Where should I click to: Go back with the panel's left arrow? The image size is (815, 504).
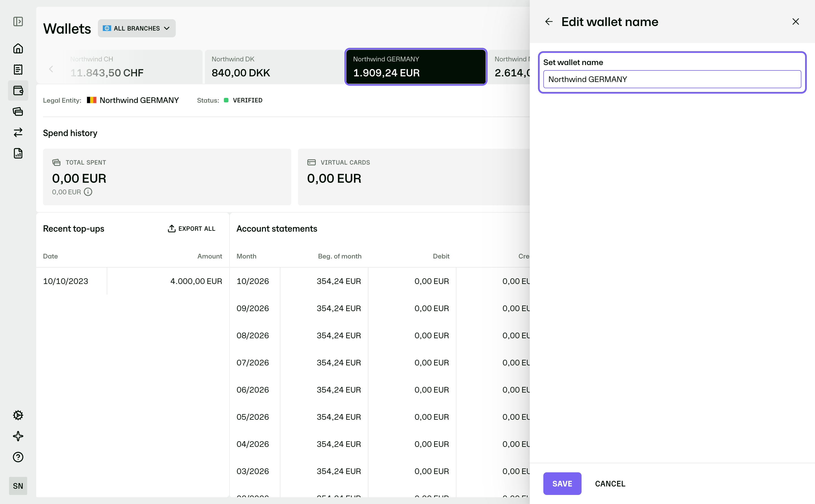(548, 22)
